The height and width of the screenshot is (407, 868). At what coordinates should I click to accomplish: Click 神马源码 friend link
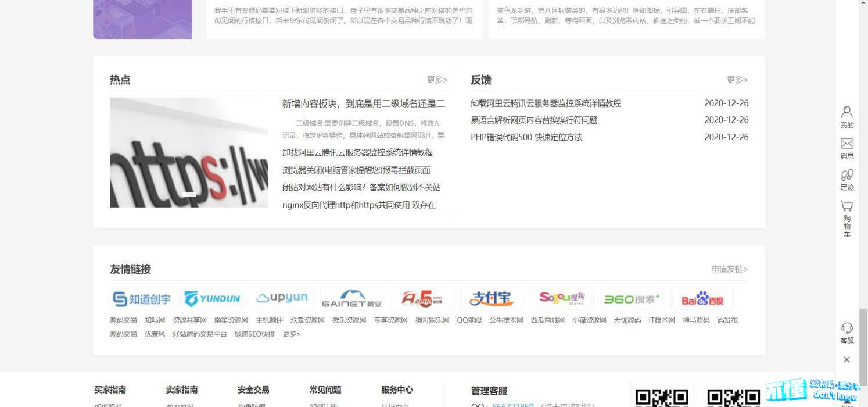pos(696,320)
